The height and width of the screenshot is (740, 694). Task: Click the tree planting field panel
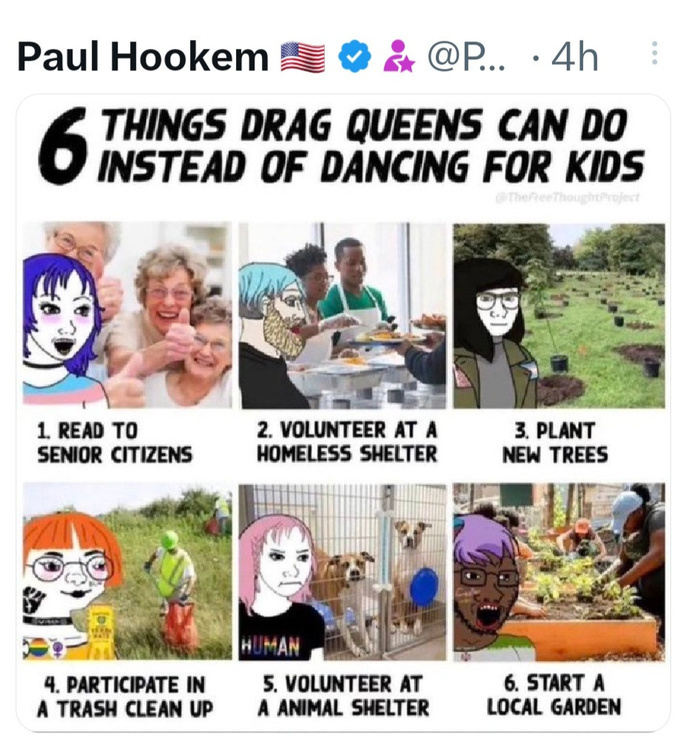[559, 316]
